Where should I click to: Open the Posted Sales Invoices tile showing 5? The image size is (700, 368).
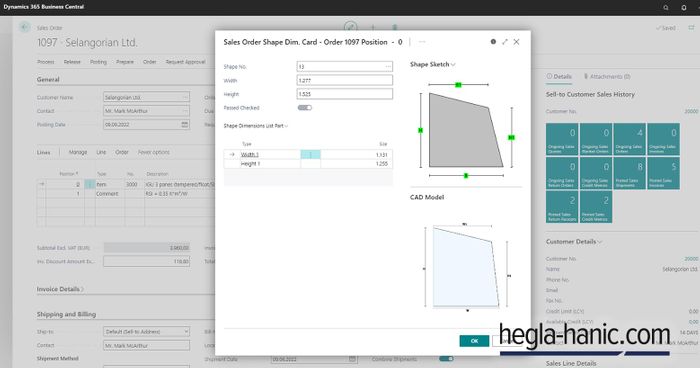point(663,173)
